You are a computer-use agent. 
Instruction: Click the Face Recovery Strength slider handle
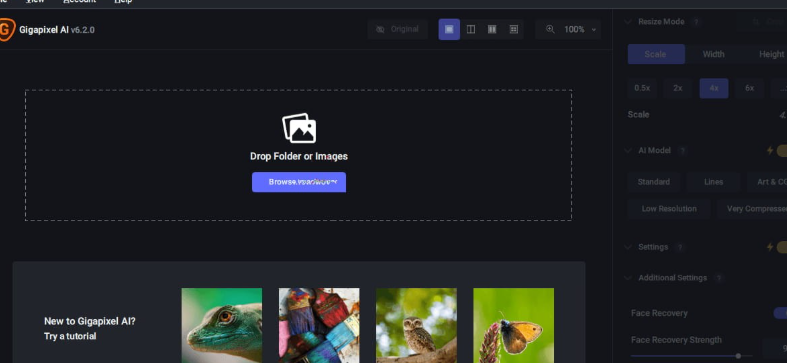738,356
